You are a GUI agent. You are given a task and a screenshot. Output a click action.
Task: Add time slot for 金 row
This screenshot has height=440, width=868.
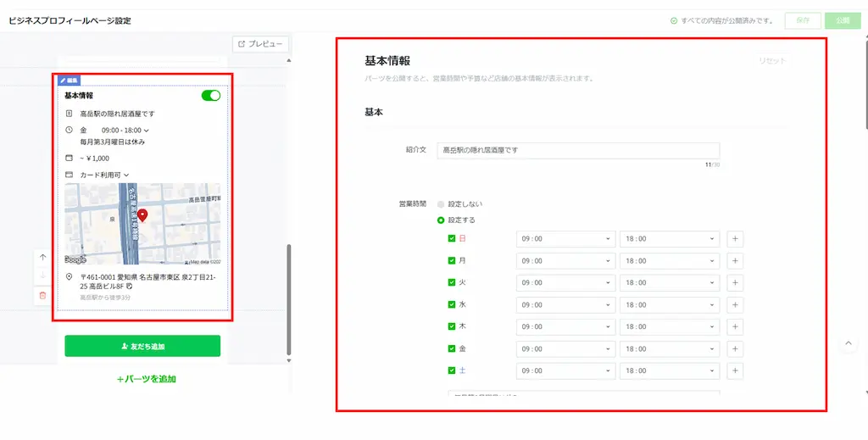pos(735,348)
